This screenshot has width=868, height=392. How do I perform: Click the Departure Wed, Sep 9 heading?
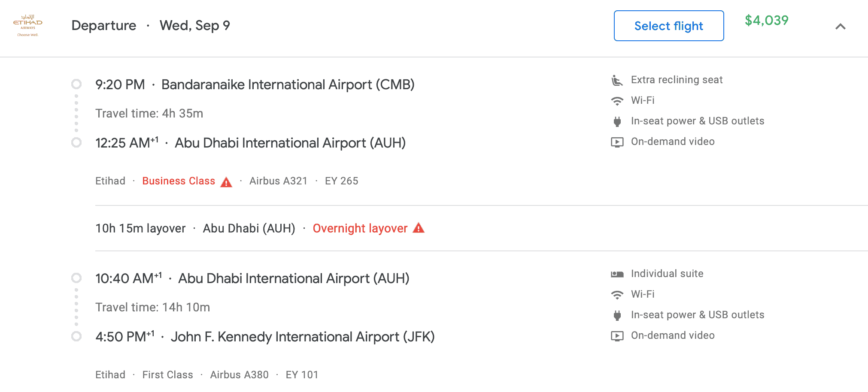(151, 25)
